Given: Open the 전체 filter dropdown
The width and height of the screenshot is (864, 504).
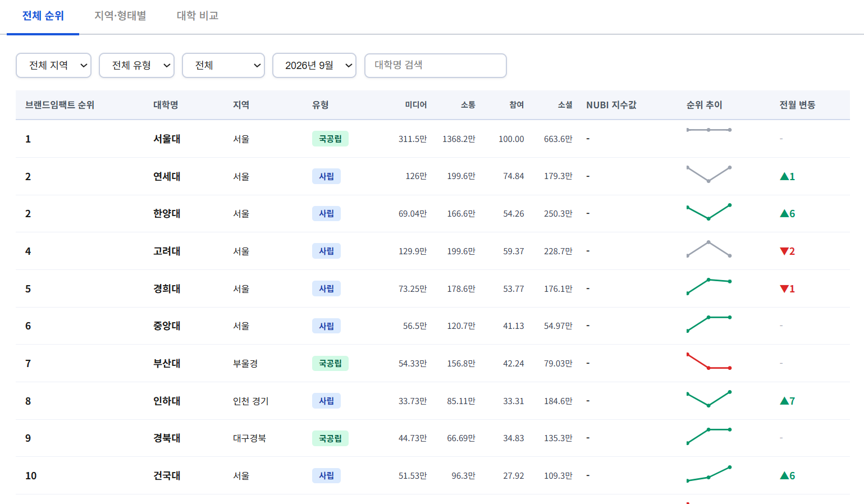Looking at the screenshot, I should 223,66.
